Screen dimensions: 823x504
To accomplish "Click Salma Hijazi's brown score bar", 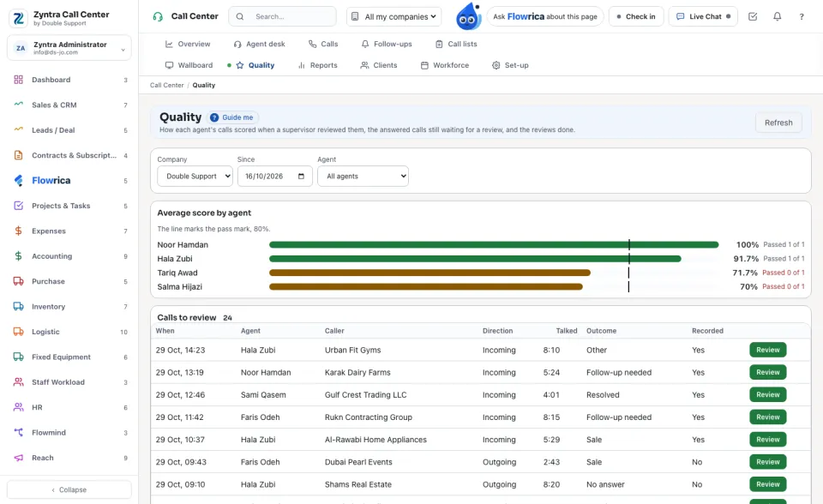I will 426,286.
